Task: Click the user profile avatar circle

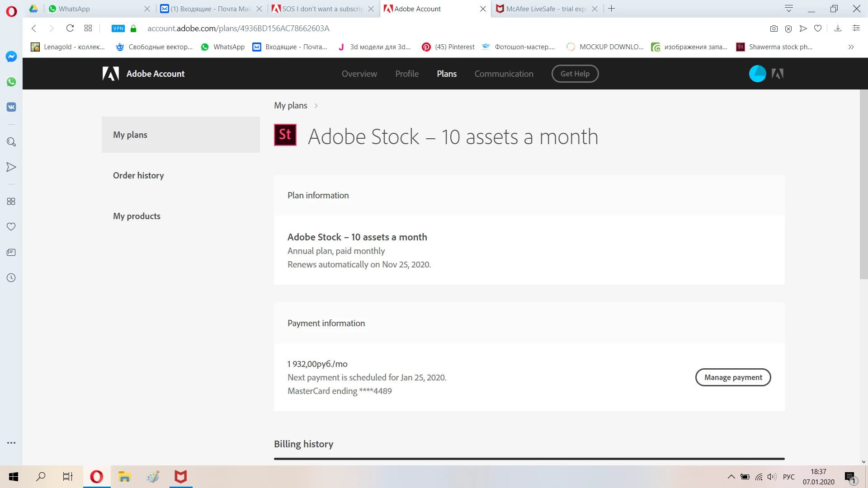Action: click(x=757, y=74)
